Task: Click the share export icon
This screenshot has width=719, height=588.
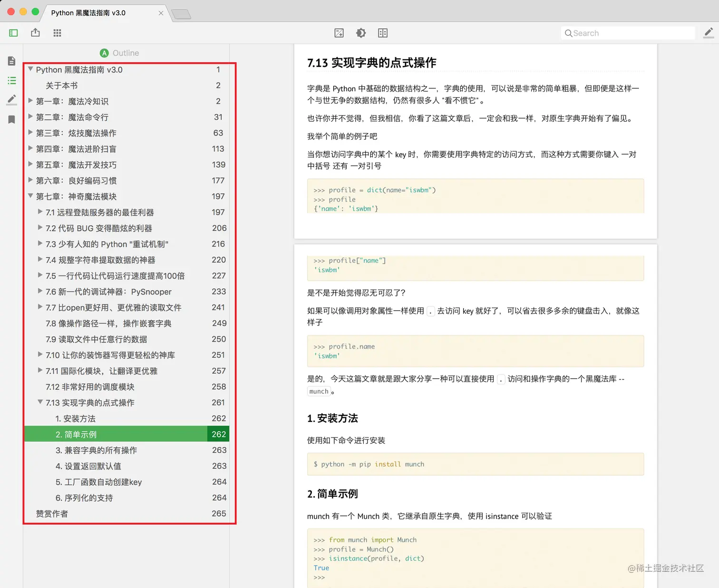Action: (35, 32)
